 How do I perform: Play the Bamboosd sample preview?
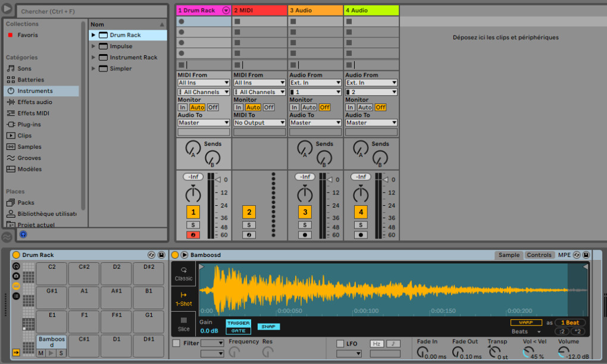tap(184, 255)
